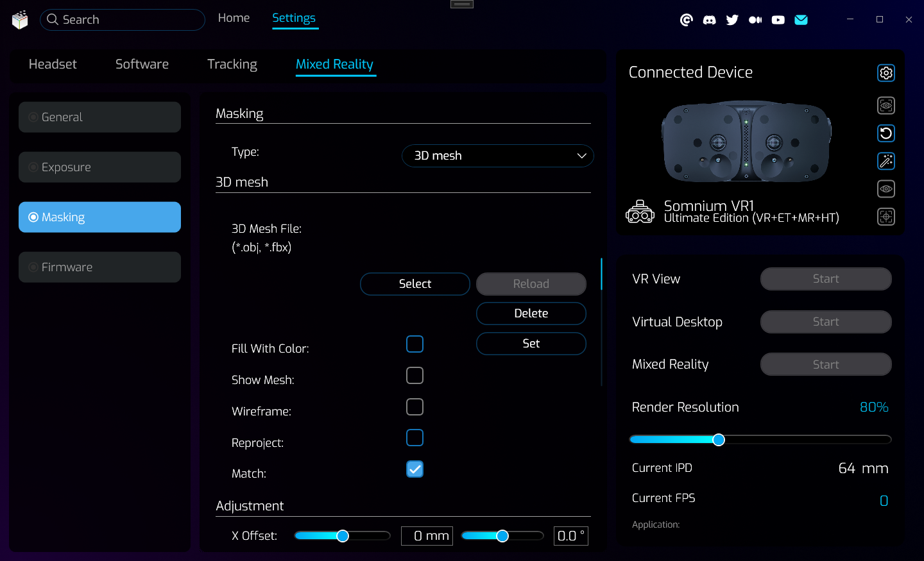The width and height of the screenshot is (924, 561).
Task: Open the Medium icon link
Action: pyautogui.click(x=755, y=20)
